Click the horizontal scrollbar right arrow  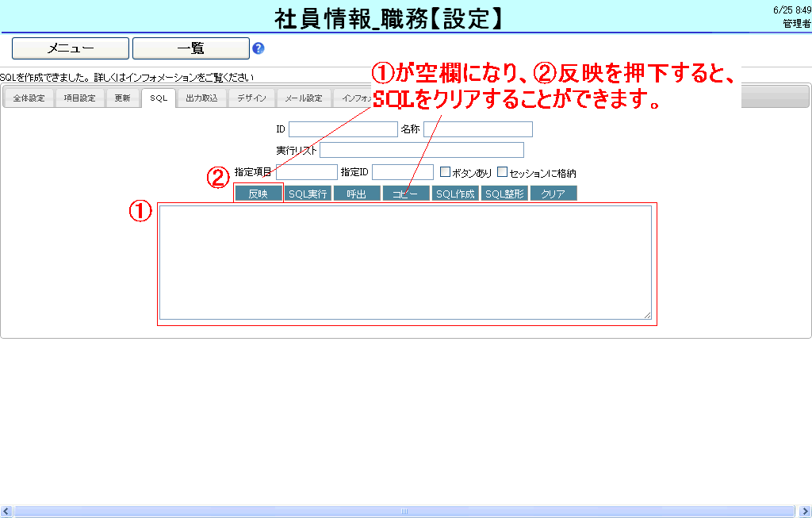click(806, 511)
